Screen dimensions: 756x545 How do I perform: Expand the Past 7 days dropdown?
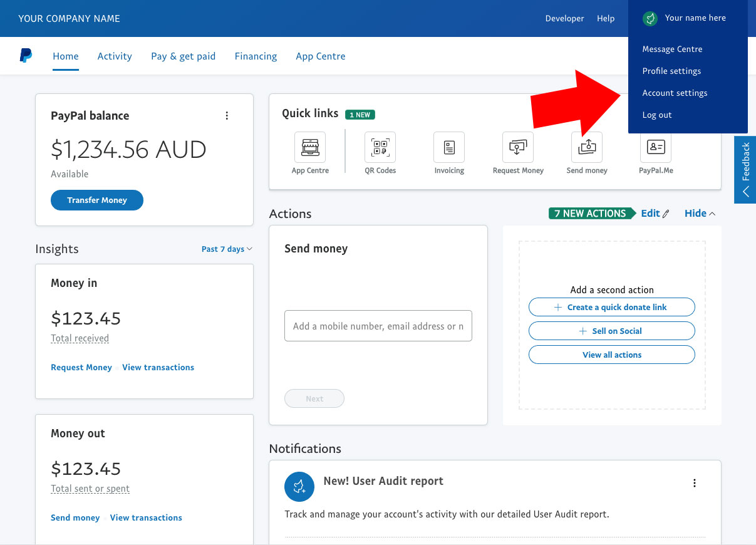tap(227, 249)
